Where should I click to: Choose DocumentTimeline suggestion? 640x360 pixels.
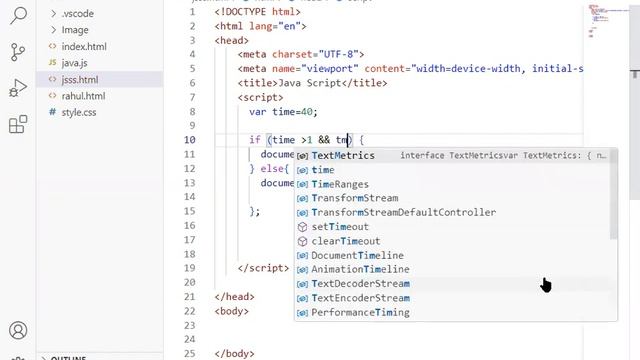point(453,255)
